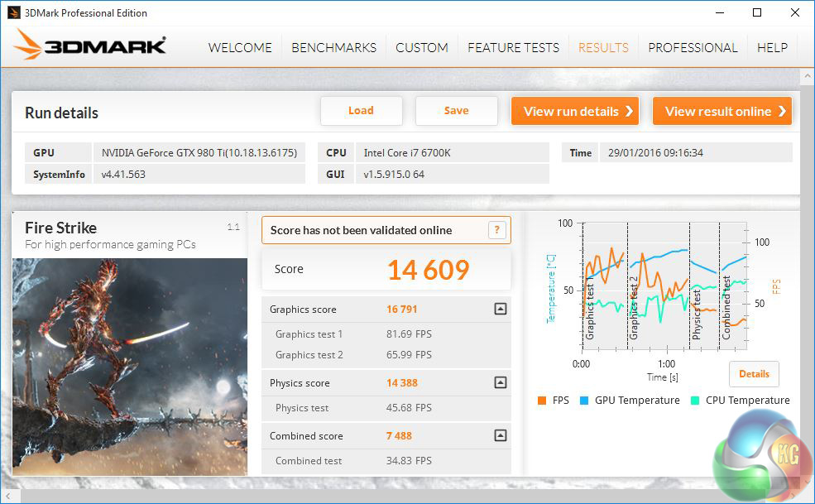Click View run details button
Viewport: 815px width, 504px height.
pyautogui.click(x=574, y=111)
